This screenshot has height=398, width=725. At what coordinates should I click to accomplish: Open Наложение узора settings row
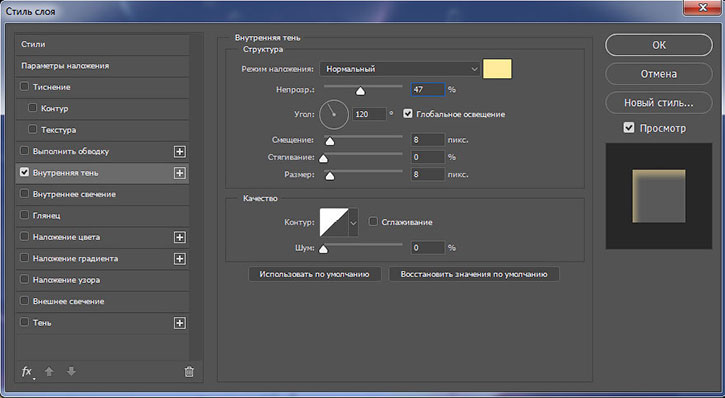coord(103,280)
